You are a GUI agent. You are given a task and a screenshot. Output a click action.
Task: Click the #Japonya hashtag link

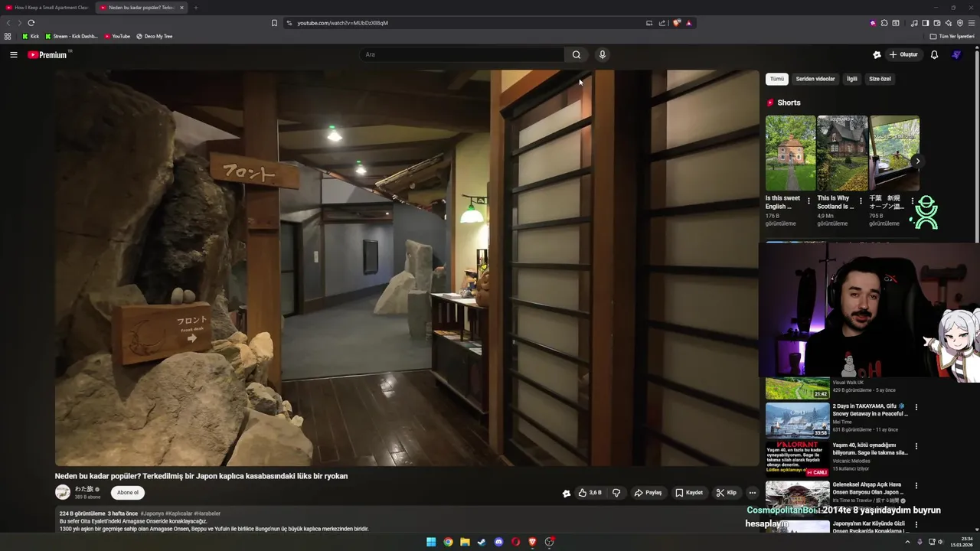pos(153,514)
